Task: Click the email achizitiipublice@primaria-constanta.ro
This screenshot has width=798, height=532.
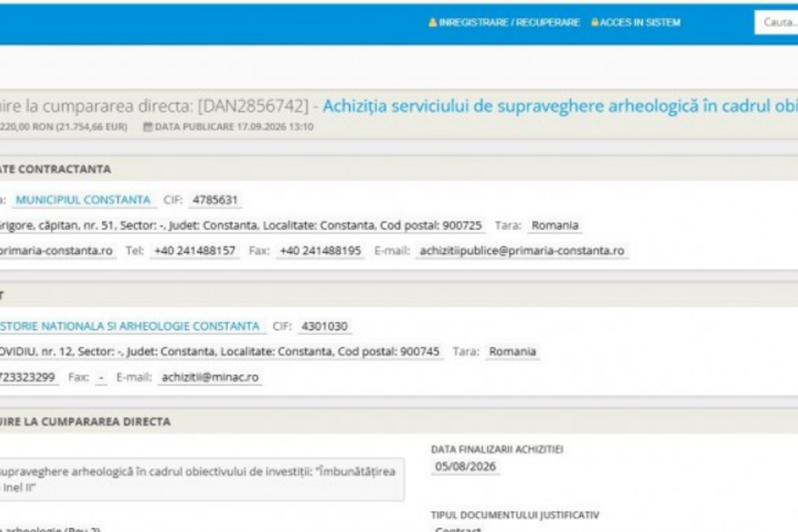Action: coord(522,251)
